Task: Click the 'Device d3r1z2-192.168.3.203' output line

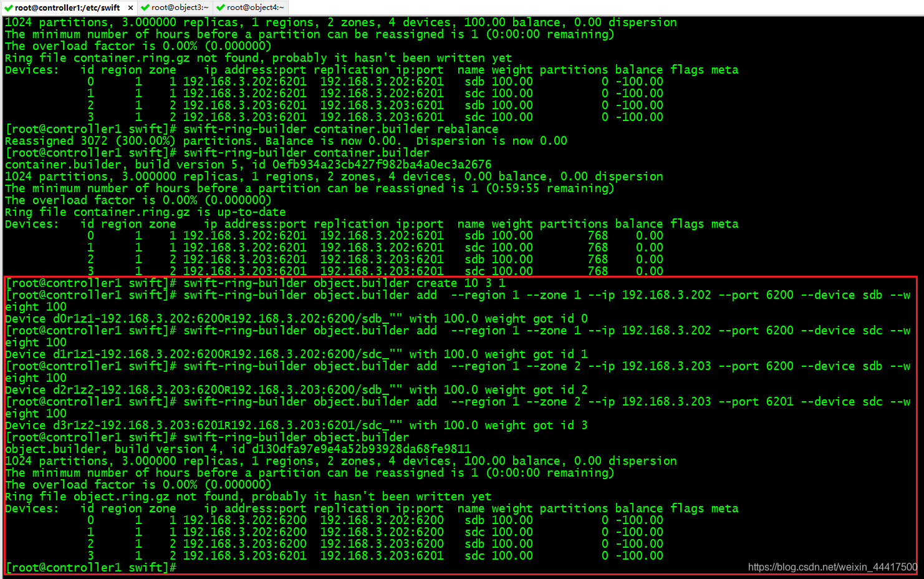Action: click(296, 426)
